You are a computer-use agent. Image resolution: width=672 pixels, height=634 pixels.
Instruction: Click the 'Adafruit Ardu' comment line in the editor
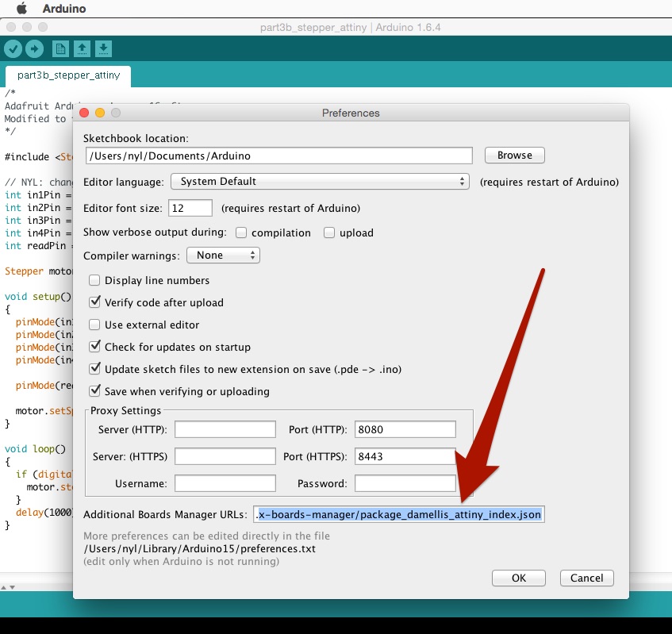tap(39, 106)
